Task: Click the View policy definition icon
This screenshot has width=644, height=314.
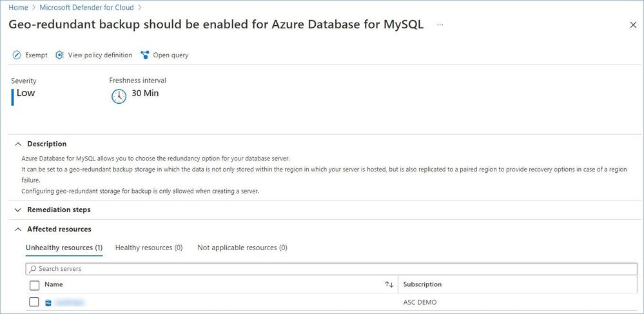Action: pos(59,55)
